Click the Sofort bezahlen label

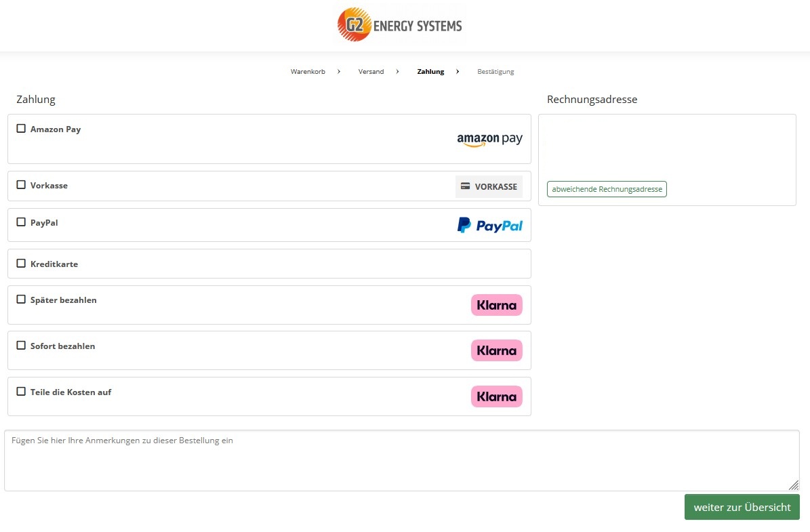click(62, 346)
